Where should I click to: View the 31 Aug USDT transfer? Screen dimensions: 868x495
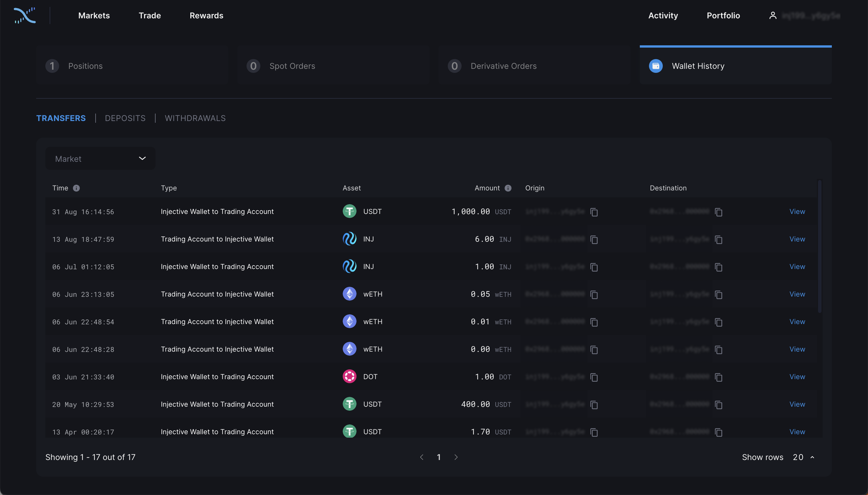797,211
